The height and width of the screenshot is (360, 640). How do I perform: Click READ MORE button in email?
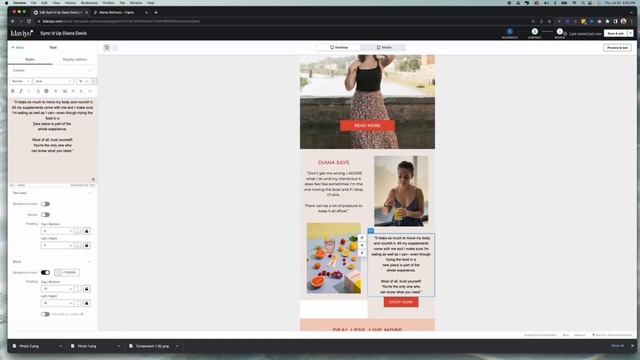point(367,125)
